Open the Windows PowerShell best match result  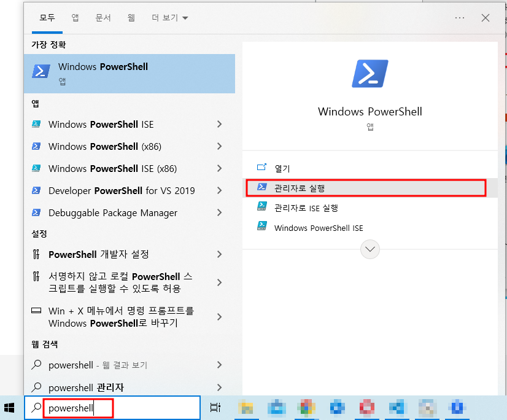pos(130,74)
